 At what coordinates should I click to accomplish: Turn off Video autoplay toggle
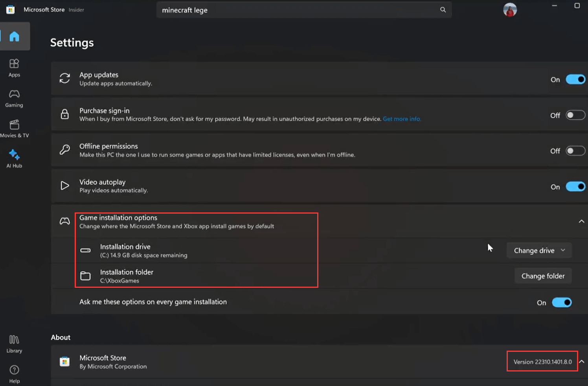pos(575,187)
